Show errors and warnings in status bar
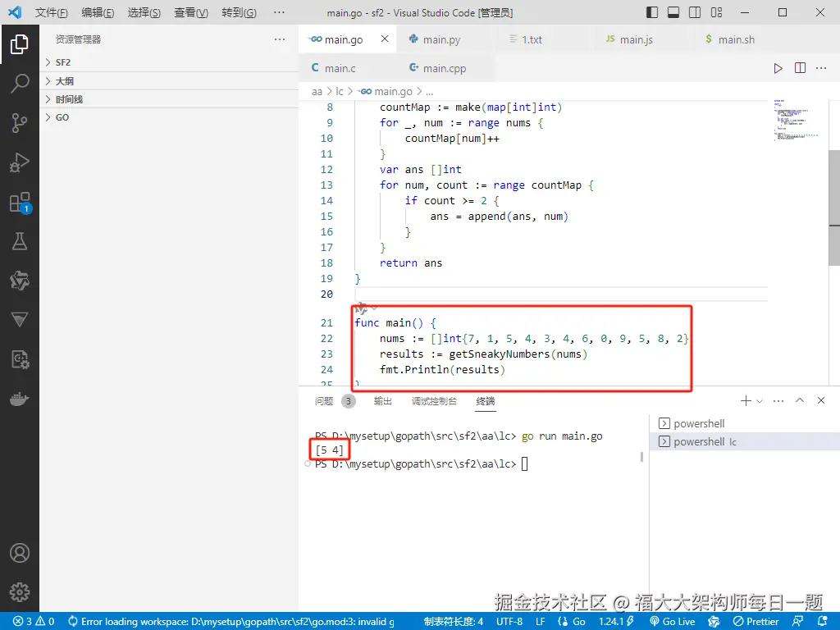 (34, 622)
